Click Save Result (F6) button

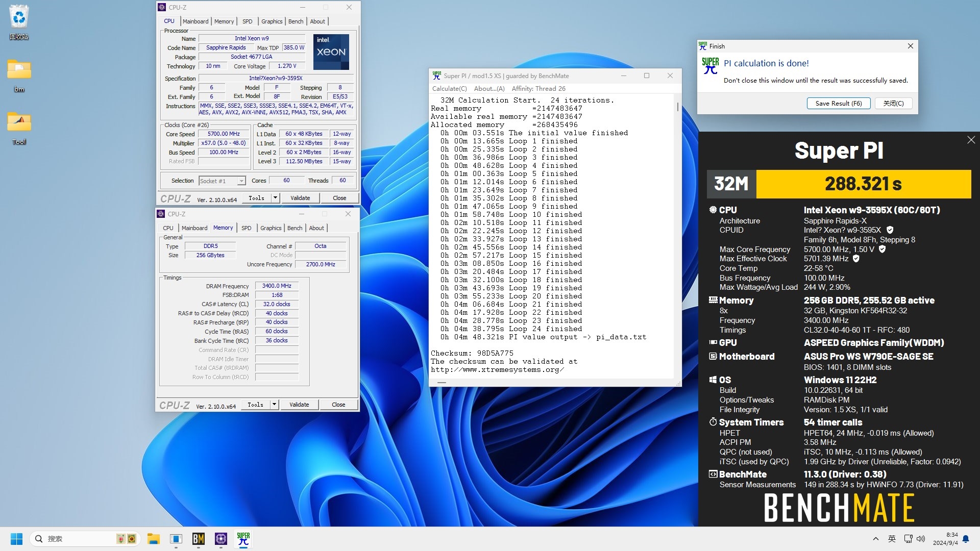tap(839, 103)
